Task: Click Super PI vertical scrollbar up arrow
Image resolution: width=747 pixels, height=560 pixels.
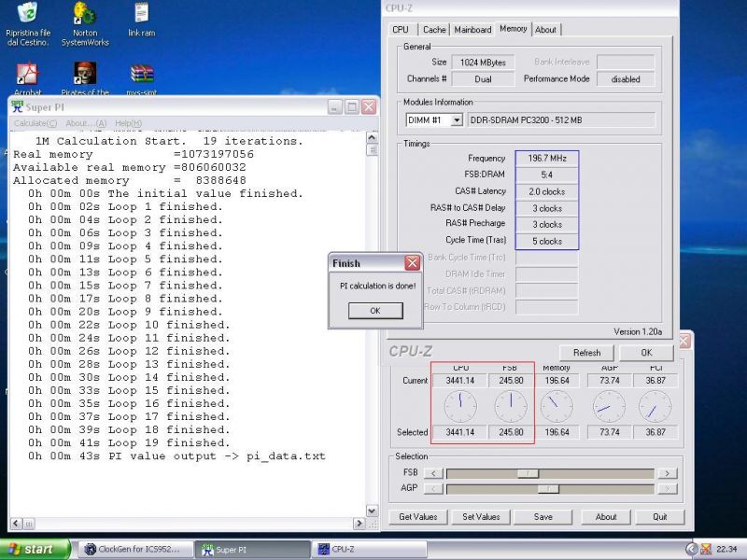Action: click(x=372, y=137)
